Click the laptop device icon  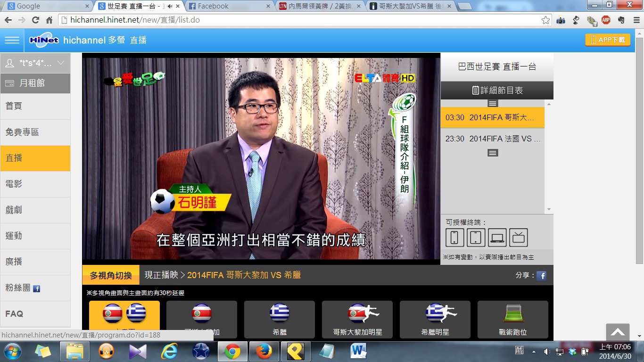[x=497, y=238]
